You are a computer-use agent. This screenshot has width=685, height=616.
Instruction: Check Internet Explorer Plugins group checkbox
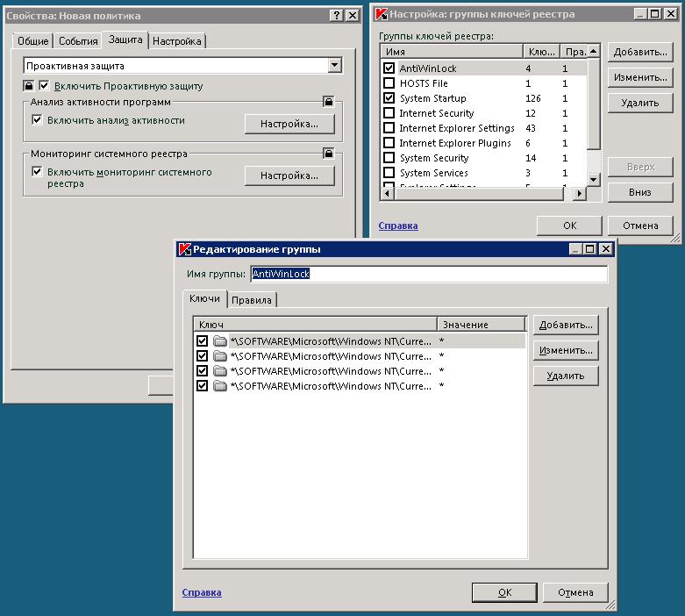pyautogui.click(x=389, y=142)
